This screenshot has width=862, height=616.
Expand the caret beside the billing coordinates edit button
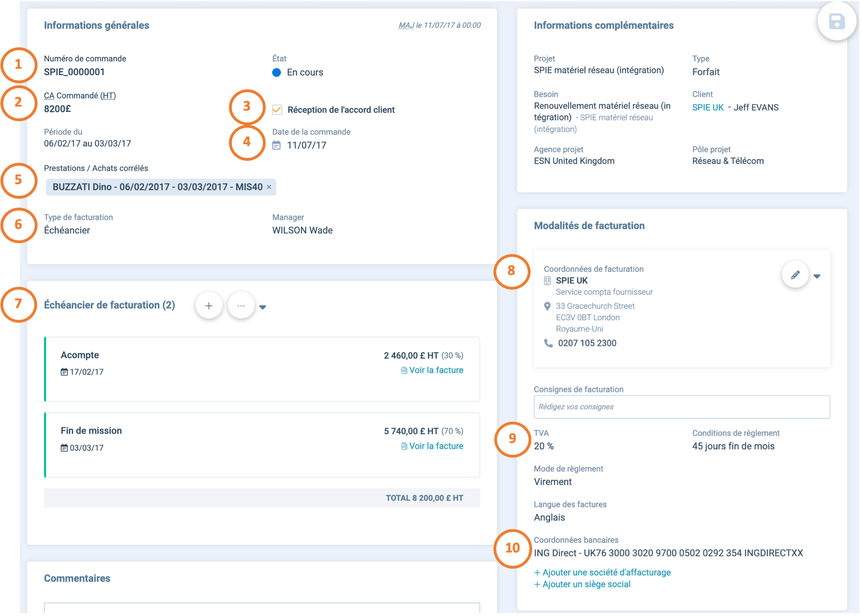click(x=817, y=277)
